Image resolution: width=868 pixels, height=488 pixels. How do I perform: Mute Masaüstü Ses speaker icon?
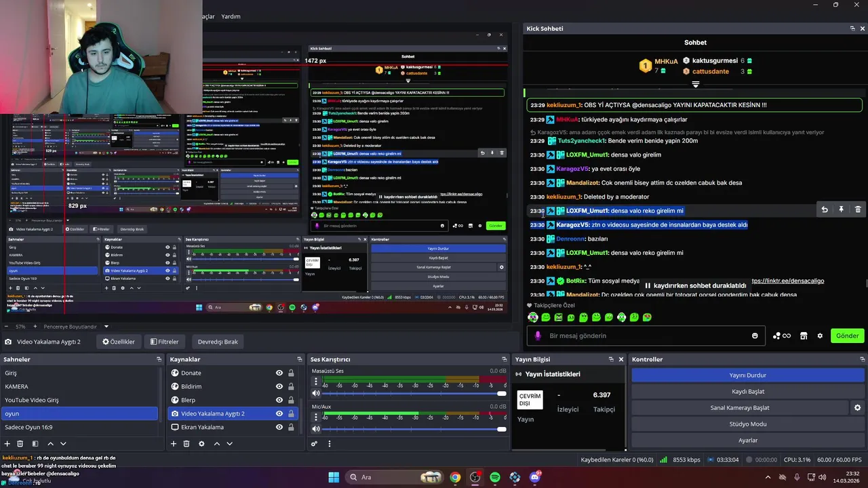(x=315, y=393)
